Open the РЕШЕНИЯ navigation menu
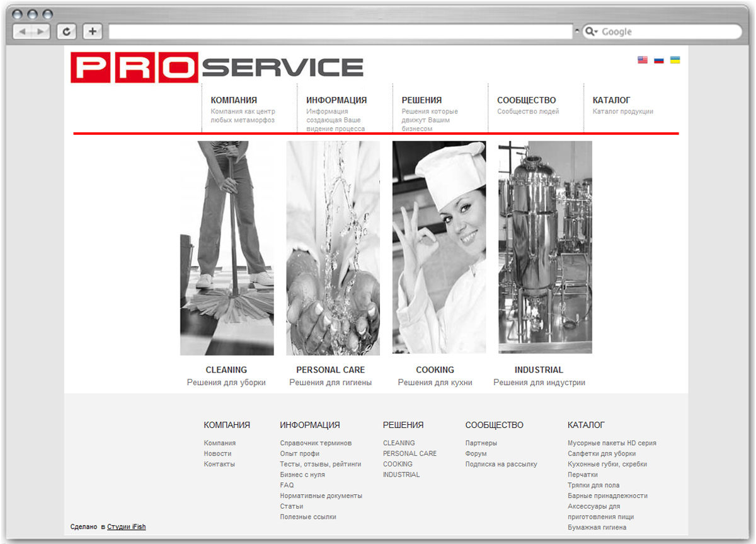 (421, 100)
